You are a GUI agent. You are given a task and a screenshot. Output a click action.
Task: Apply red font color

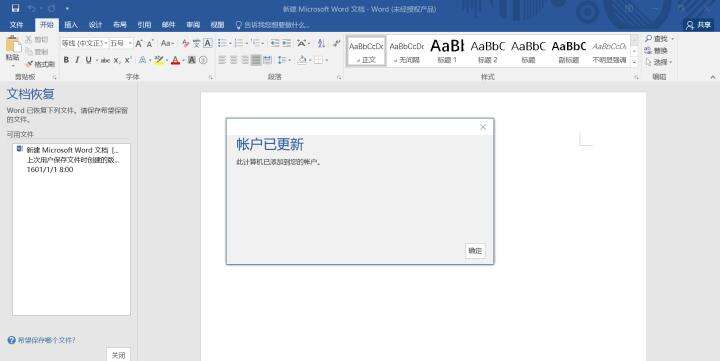[175, 60]
